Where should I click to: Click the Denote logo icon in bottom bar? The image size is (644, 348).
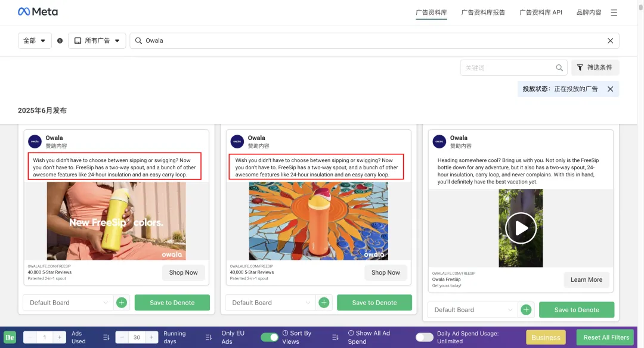pyautogui.click(x=10, y=337)
